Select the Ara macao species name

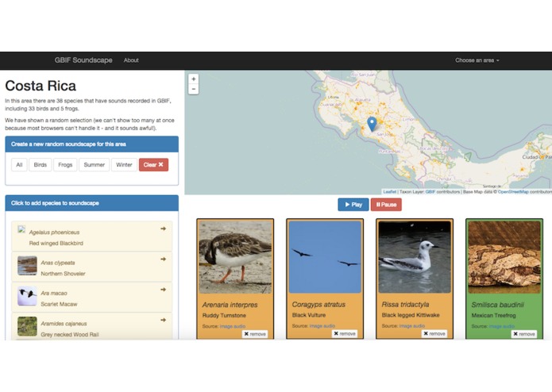pos(54,294)
